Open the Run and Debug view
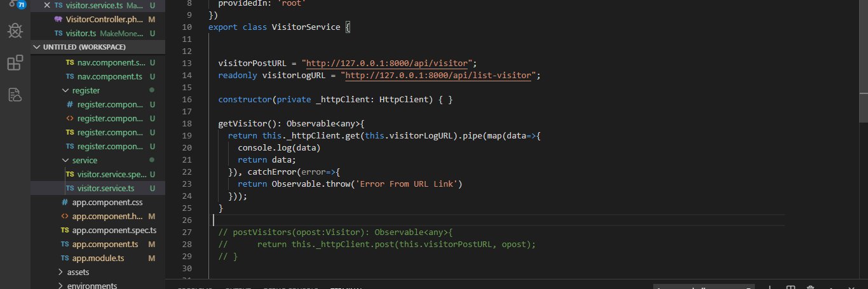 15,30
